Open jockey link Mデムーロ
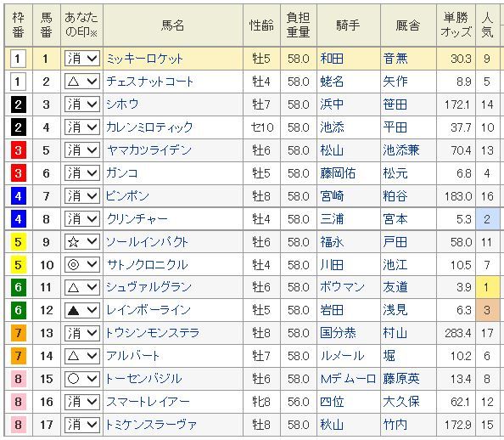The width and height of the screenshot is (504, 440). (x=348, y=379)
